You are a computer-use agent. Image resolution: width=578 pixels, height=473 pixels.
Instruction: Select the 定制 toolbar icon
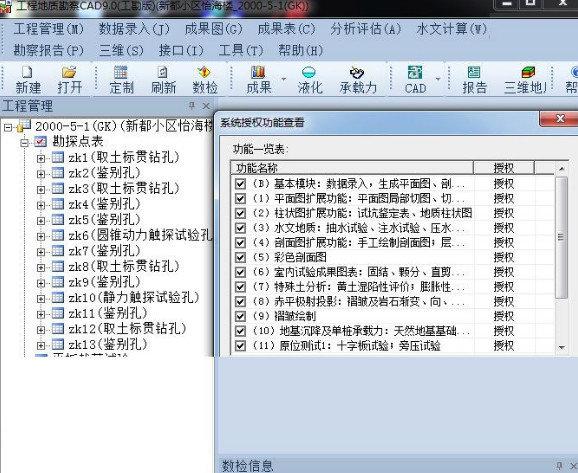pyautogui.click(x=121, y=80)
